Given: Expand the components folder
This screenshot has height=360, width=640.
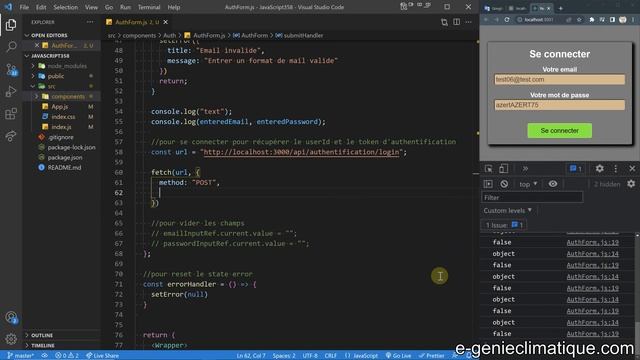Looking at the screenshot, I should 61,96.
